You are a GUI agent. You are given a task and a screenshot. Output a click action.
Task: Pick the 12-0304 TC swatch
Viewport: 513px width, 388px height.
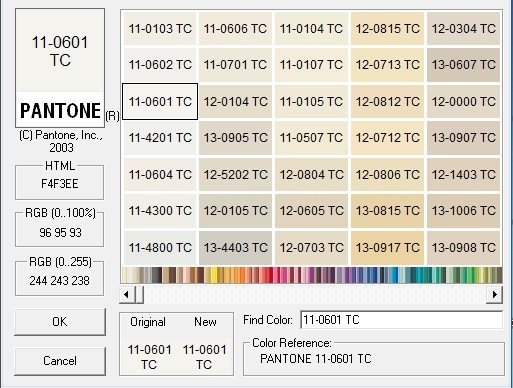pyautogui.click(x=464, y=29)
